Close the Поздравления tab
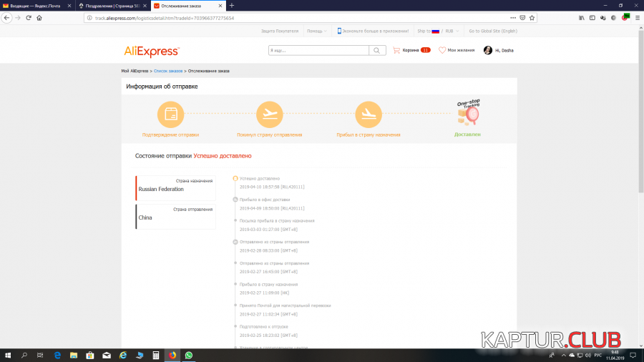 (145, 6)
